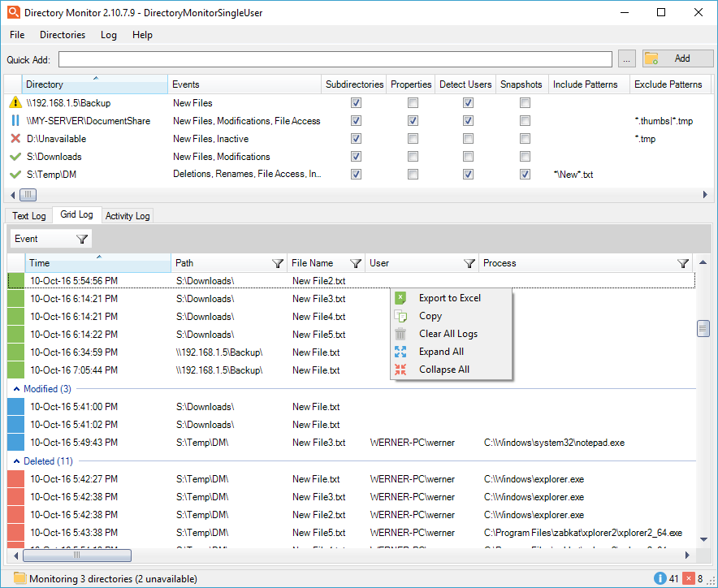
Task: Click the Expand All arrows icon
Action: click(x=400, y=352)
